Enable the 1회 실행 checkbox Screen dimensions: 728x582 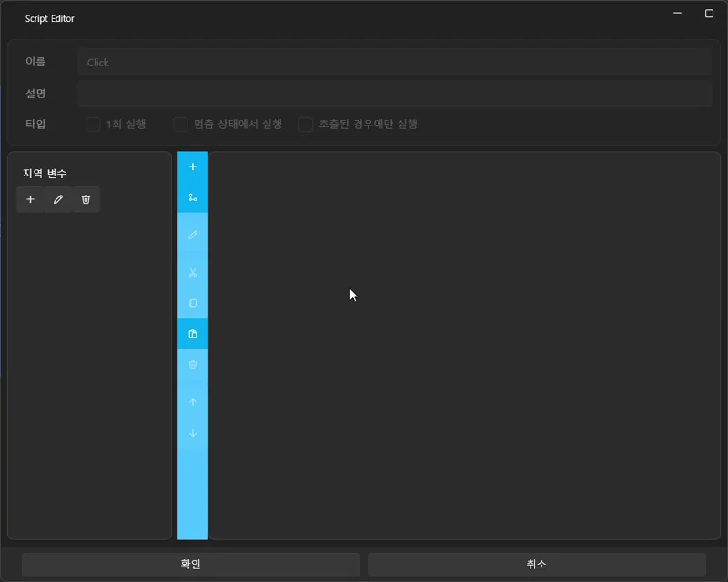[92, 125]
